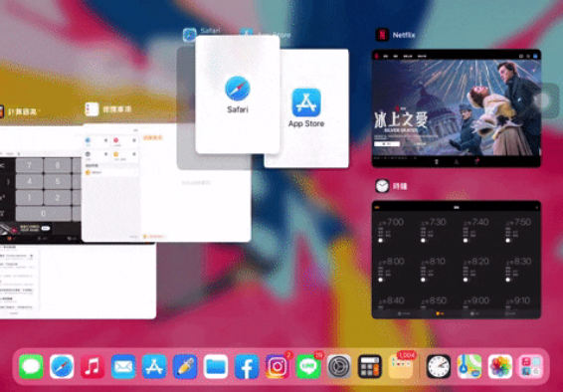Open Mail from the dock

123,366
